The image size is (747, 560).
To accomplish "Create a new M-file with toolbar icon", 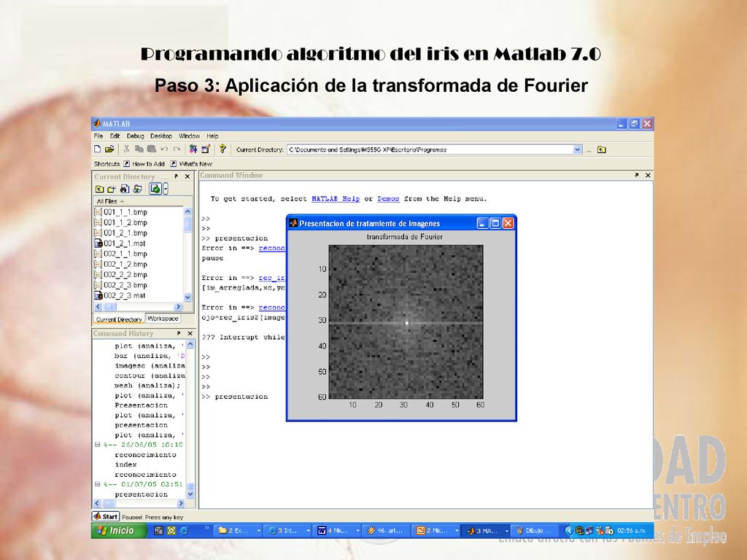I will click(x=98, y=149).
